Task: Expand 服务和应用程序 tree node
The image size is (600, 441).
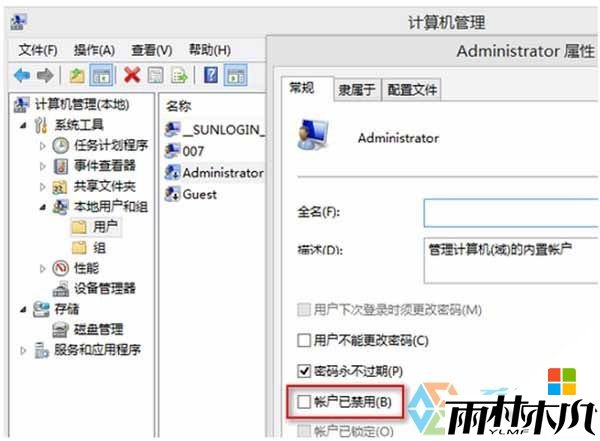Action: pyautogui.click(x=24, y=350)
